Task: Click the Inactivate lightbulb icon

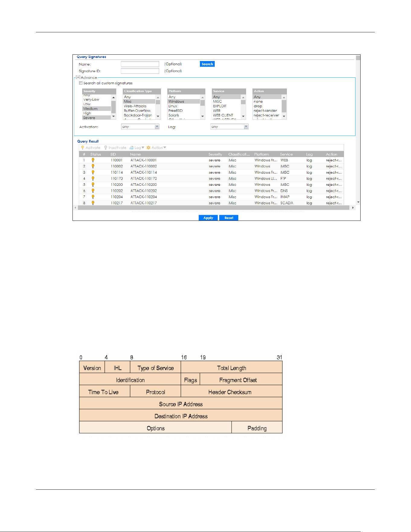Action: point(106,148)
